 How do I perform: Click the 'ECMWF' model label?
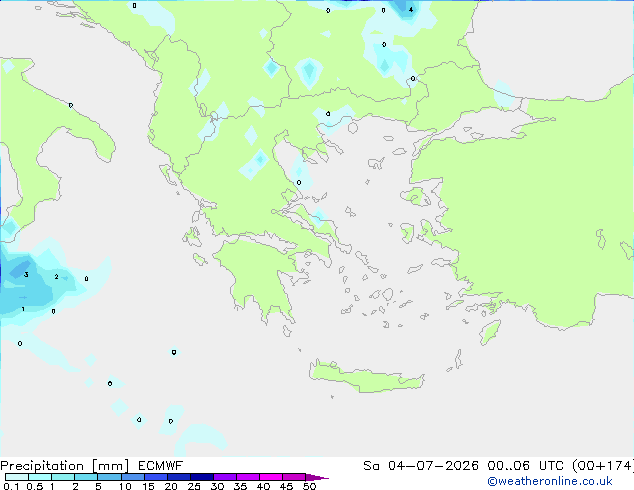[x=161, y=466]
